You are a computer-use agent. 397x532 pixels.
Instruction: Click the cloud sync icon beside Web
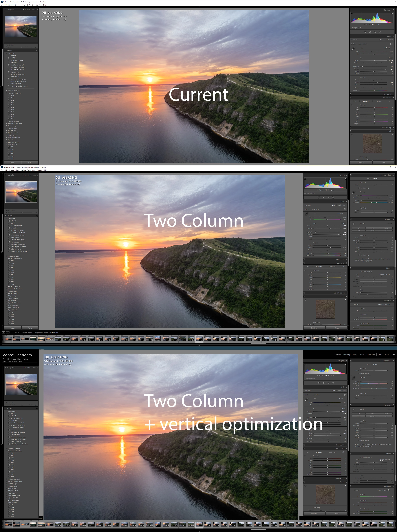click(393, 355)
